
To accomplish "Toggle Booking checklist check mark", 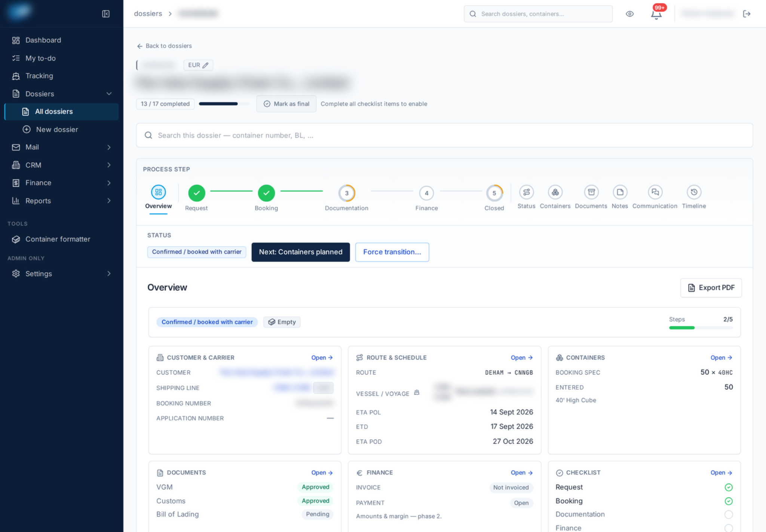I will click(728, 501).
